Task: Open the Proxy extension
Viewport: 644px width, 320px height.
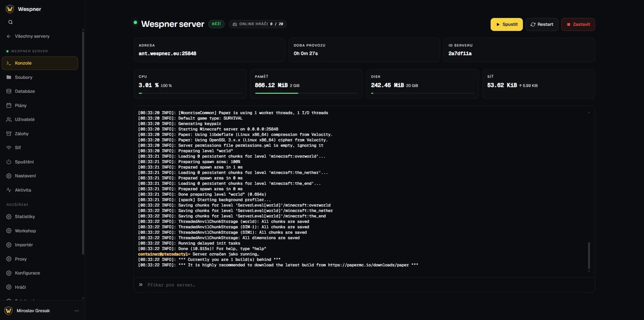Action: tap(40, 259)
